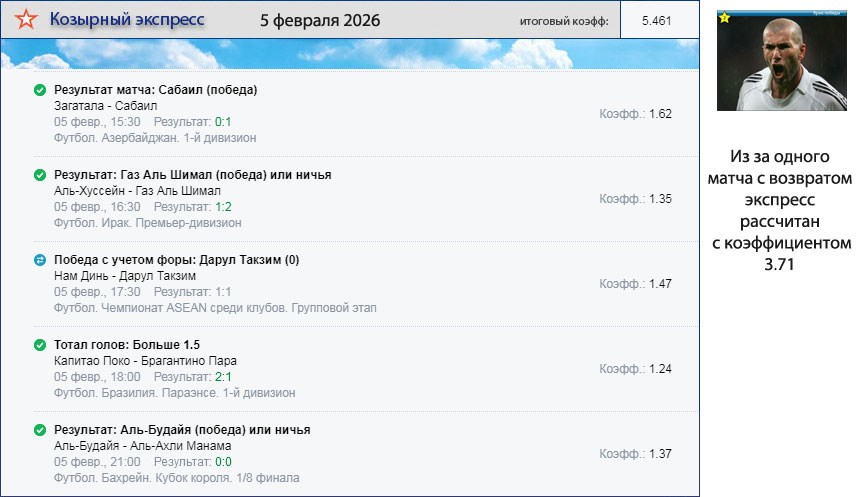Screen dimensions: 864x497
Task: Open the Загатала - Сабаил match
Action: coord(106,106)
